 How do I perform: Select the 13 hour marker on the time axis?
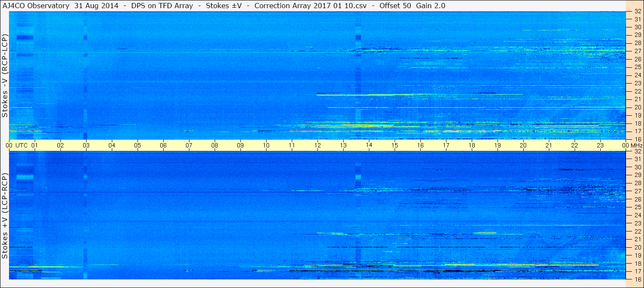pos(343,145)
